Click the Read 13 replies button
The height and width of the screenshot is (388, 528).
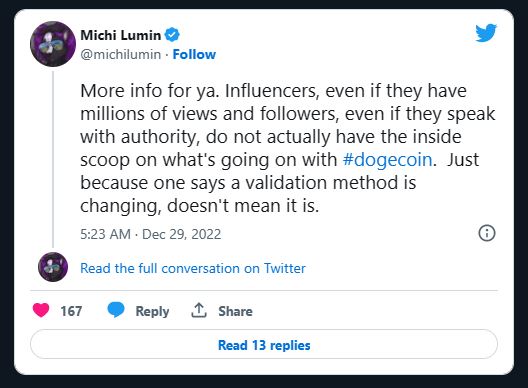pos(264,344)
